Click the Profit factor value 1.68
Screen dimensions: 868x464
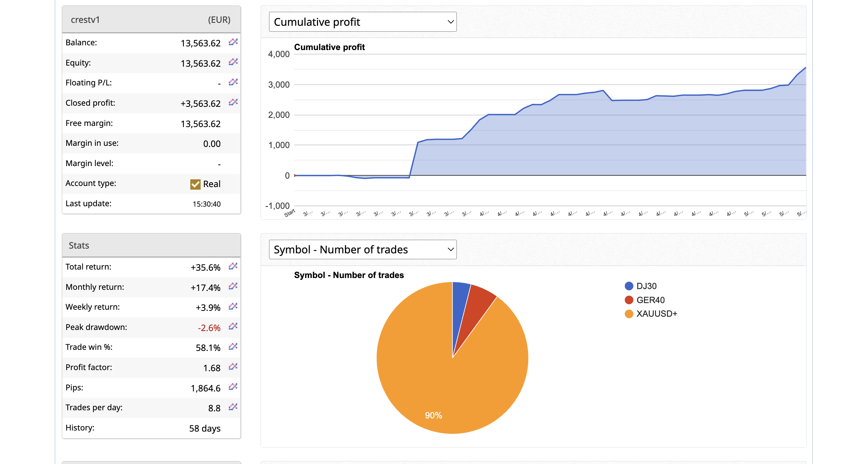coord(212,368)
